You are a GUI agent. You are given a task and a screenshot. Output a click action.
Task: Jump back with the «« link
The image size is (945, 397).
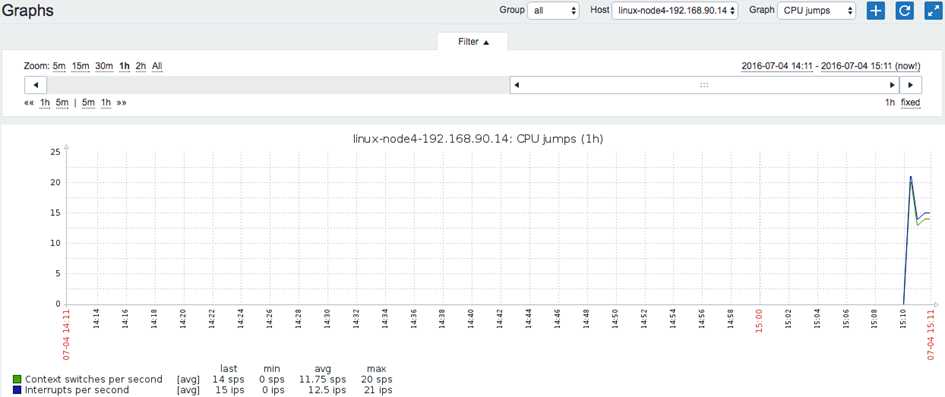coord(28,102)
